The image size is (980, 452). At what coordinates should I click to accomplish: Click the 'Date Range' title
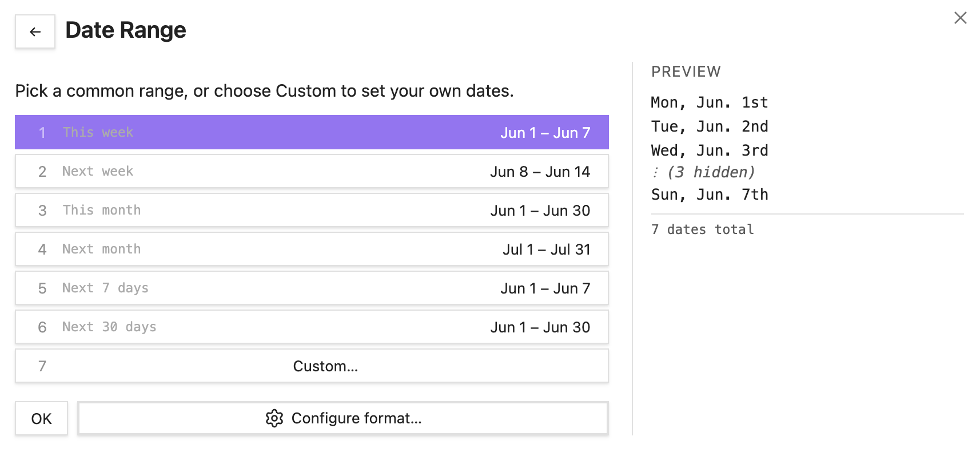[x=126, y=30]
